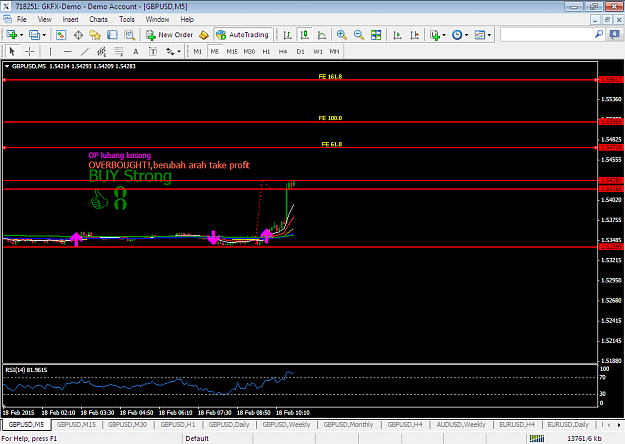Toggle Chart Shift
This screenshot has width=625, height=444.
(x=415, y=35)
